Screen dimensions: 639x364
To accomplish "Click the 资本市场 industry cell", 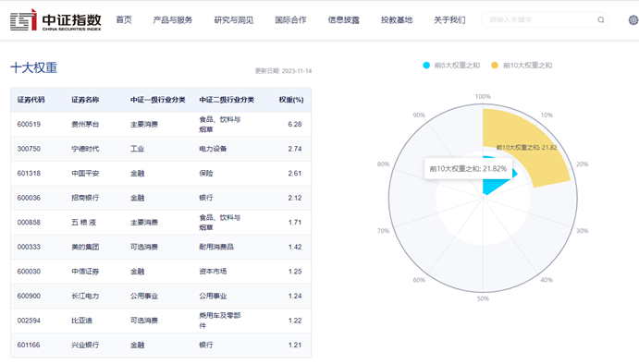I will click(213, 272).
